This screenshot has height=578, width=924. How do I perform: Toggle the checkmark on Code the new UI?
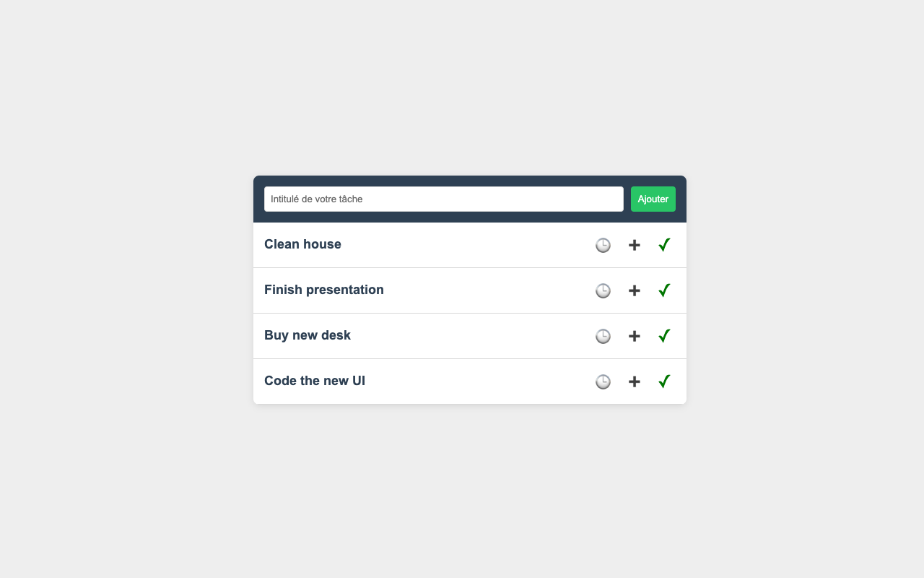(663, 381)
